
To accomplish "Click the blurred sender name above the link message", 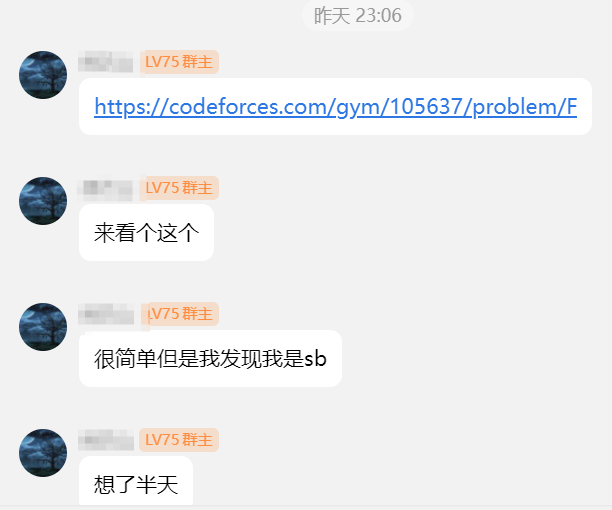I will tap(106, 62).
